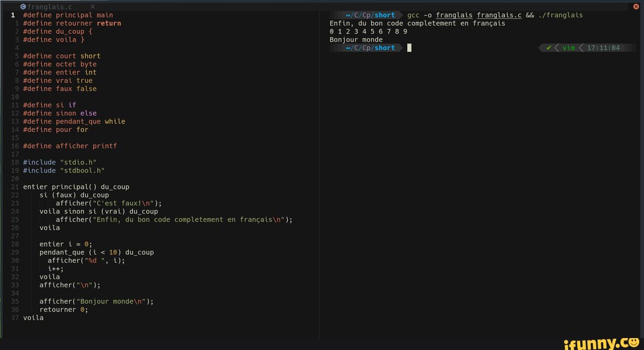Click the ./franglais command text

[x=561, y=16]
